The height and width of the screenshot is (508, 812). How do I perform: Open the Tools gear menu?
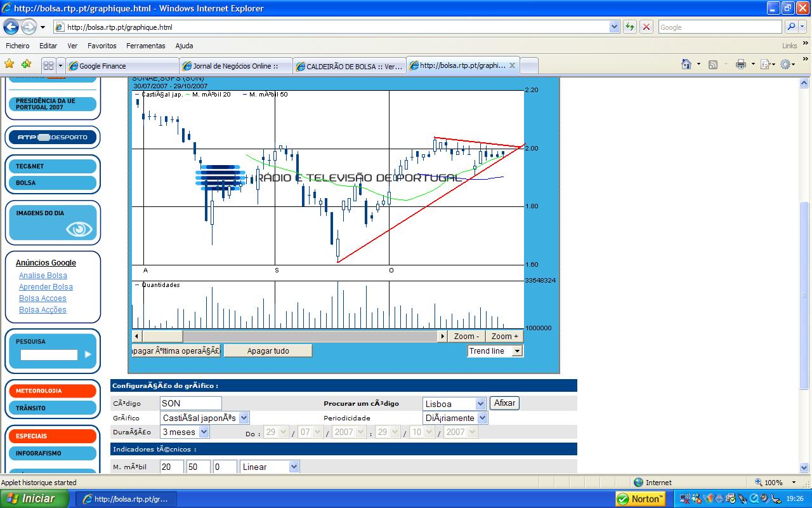[786, 64]
